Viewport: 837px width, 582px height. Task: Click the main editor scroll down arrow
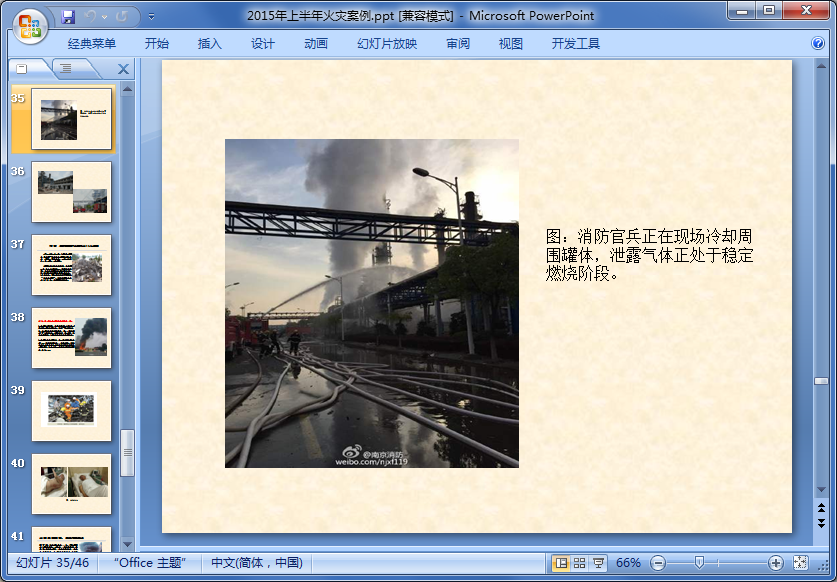[821, 490]
